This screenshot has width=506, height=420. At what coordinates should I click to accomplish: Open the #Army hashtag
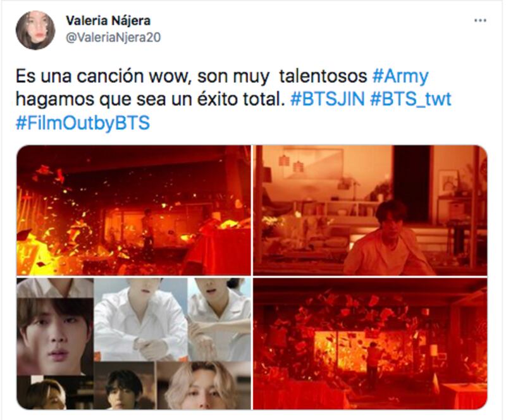[x=400, y=76]
